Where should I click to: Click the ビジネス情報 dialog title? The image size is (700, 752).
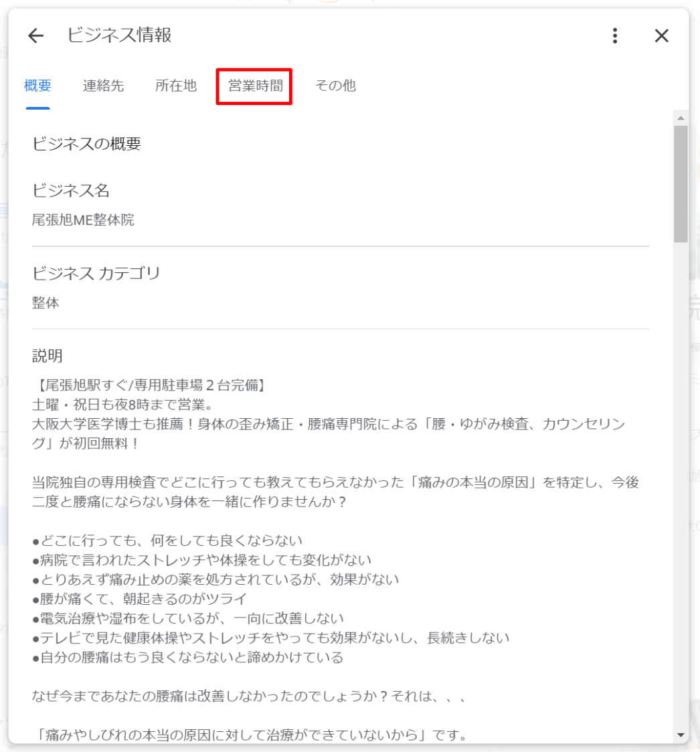click(120, 35)
